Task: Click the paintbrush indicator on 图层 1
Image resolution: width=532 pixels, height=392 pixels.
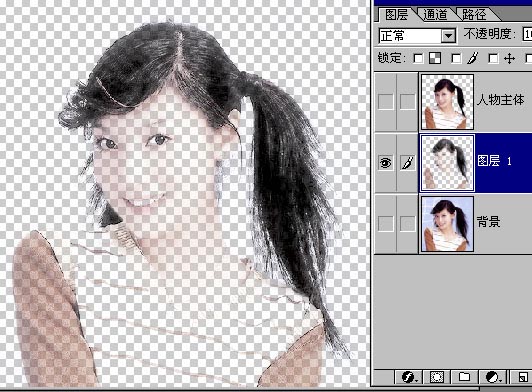Action: 407,163
